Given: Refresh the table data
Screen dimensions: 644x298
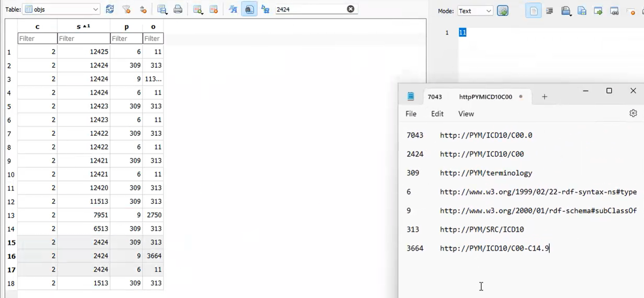Looking at the screenshot, I should tap(110, 9).
